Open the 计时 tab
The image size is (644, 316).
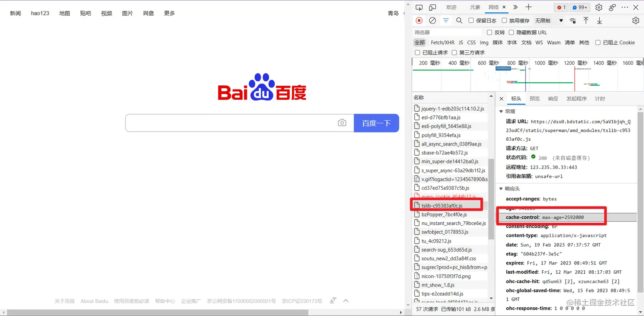coord(600,99)
